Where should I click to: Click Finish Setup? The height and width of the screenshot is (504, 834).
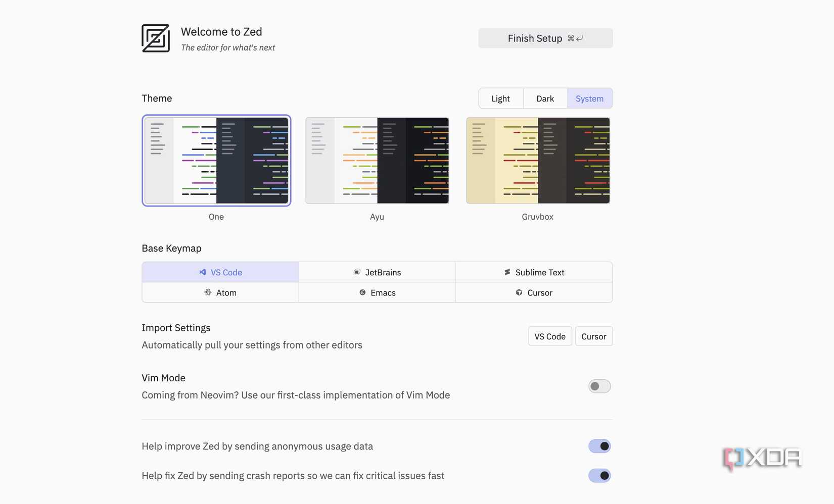(x=545, y=38)
